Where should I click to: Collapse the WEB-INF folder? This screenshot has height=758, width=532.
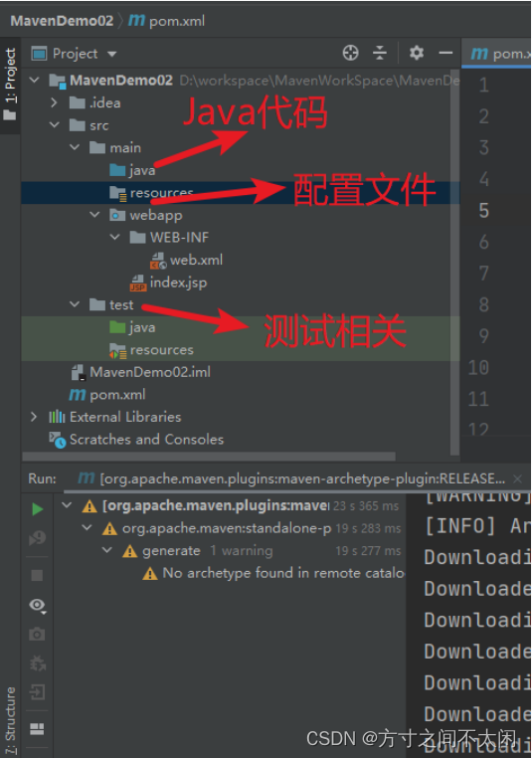[114, 237]
